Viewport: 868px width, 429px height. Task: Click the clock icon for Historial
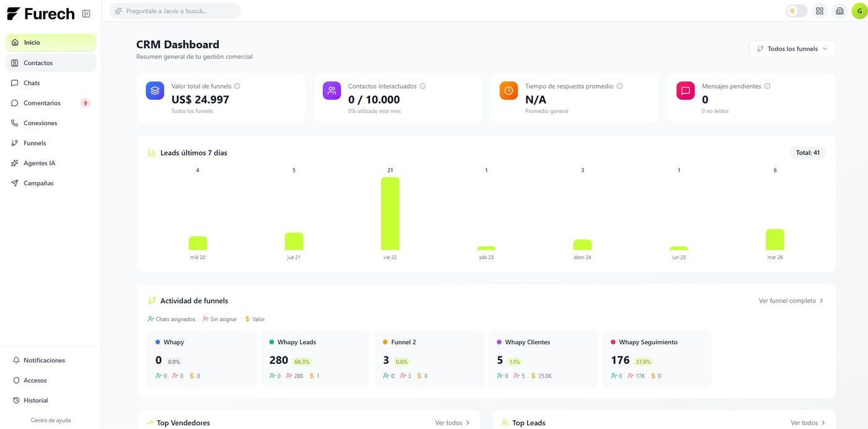click(16, 400)
